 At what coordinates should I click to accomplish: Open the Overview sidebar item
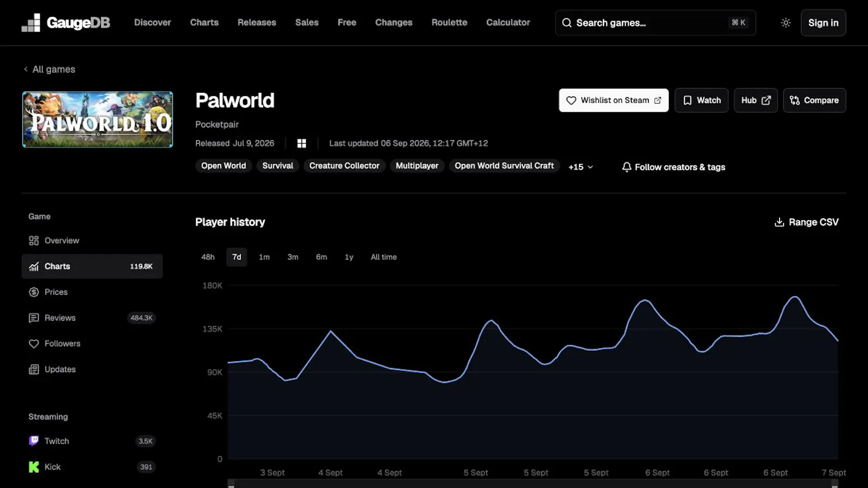tap(92, 241)
